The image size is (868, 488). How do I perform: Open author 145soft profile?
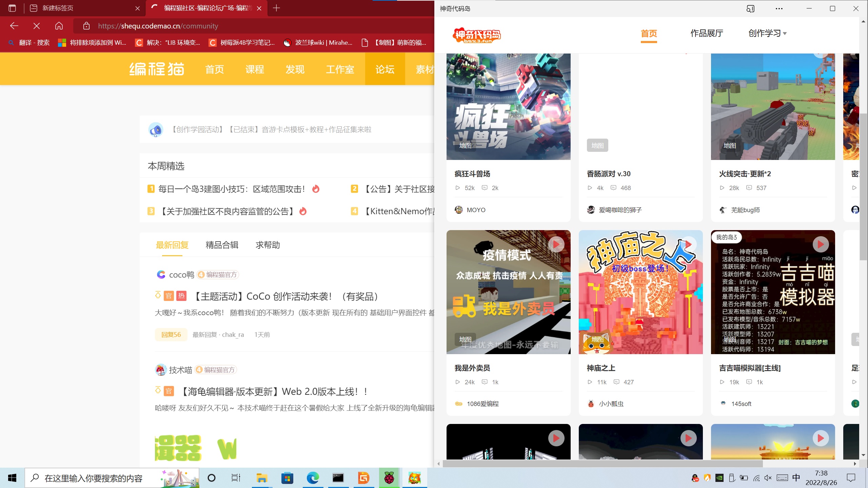point(735,404)
